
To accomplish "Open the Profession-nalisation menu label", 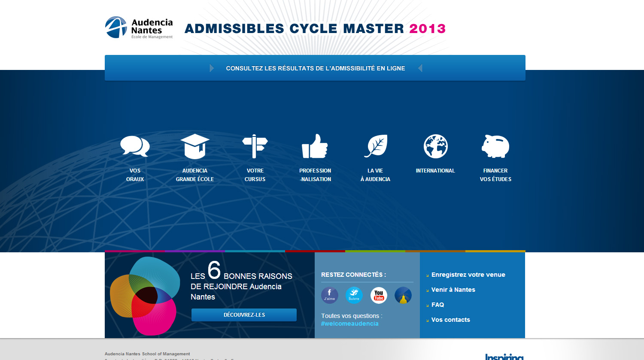I will [315, 175].
